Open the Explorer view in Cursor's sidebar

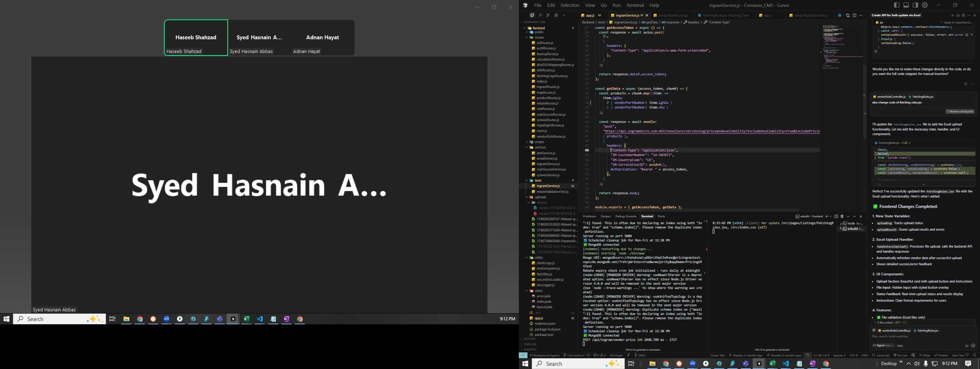pyautogui.click(x=532, y=15)
